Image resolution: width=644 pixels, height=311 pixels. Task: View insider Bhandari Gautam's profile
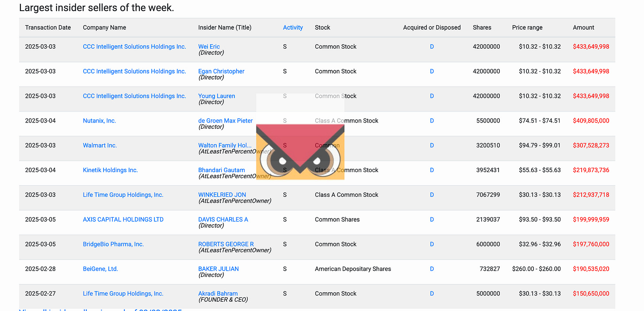(222, 170)
